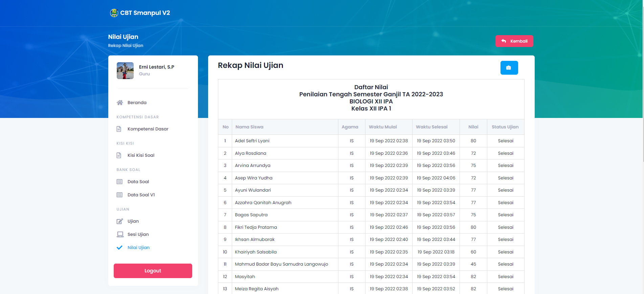Open the Sesi Ujian menu item
Viewport: 644px width, 294px height.
pos(138,235)
